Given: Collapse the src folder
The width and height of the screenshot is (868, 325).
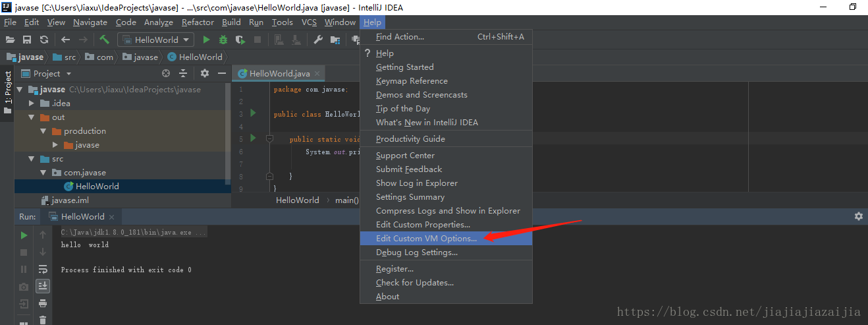Looking at the screenshot, I should click(x=32, y=159).
